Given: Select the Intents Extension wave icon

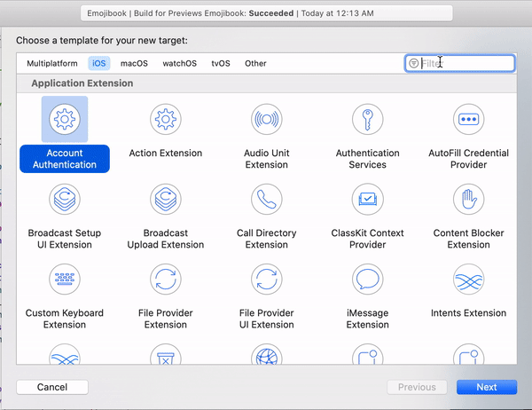Looking at the screenshot, I should pyautogui.click(x=468, y=280).
